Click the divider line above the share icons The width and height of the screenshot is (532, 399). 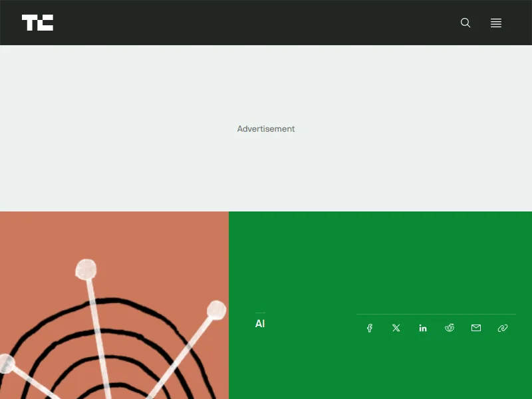click(436, 314)
